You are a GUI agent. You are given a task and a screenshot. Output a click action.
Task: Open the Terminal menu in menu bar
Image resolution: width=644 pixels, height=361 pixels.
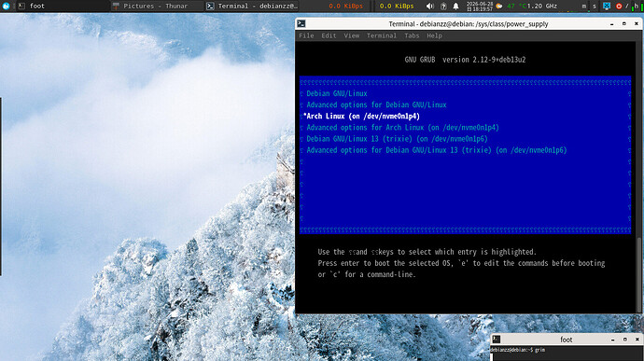pos(382,35)
